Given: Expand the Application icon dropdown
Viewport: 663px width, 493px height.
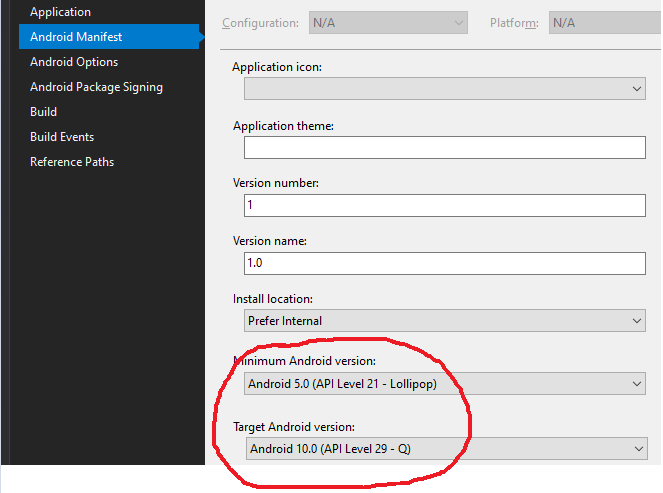Looking at the screenshot, I should (x=445, y=88).
